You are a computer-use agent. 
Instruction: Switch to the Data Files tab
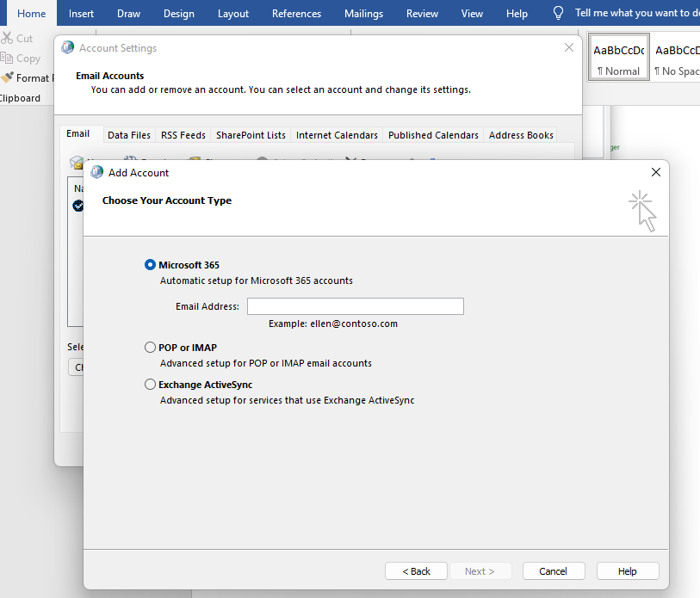[129, 135]
